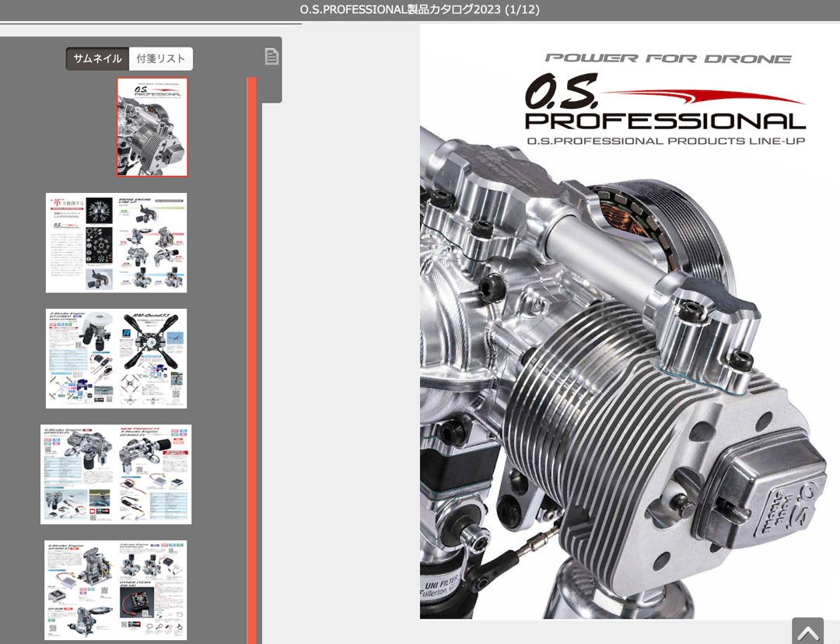Open the RM-Quad33 spread thumbnail
The height and width of the screenshot is (644, 840).
[116, 359]
